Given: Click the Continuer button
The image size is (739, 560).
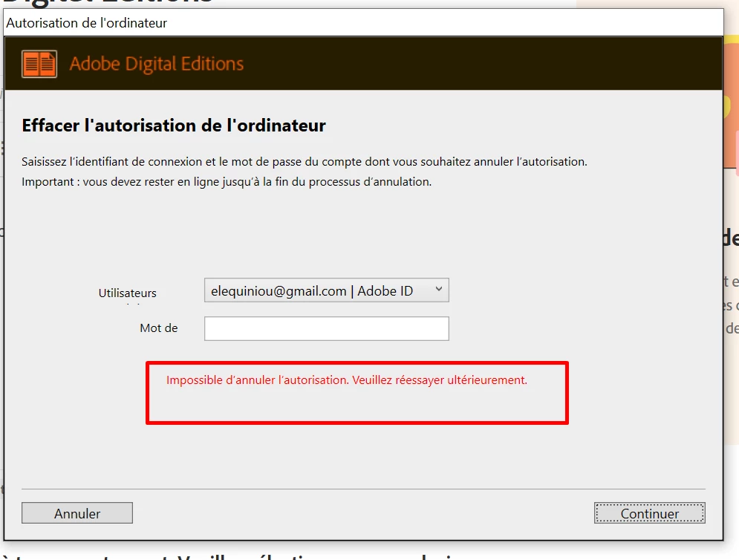Looking at the screenshot, I should pos(649,513).
